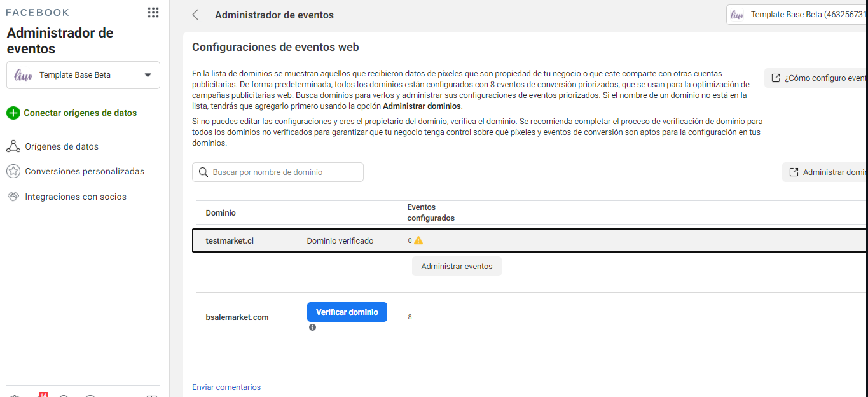The width and height of the screenshot is (868, 397).
Task: Click the 8 events count for bsalemarket.com
Action: click(x=410, y=317)
